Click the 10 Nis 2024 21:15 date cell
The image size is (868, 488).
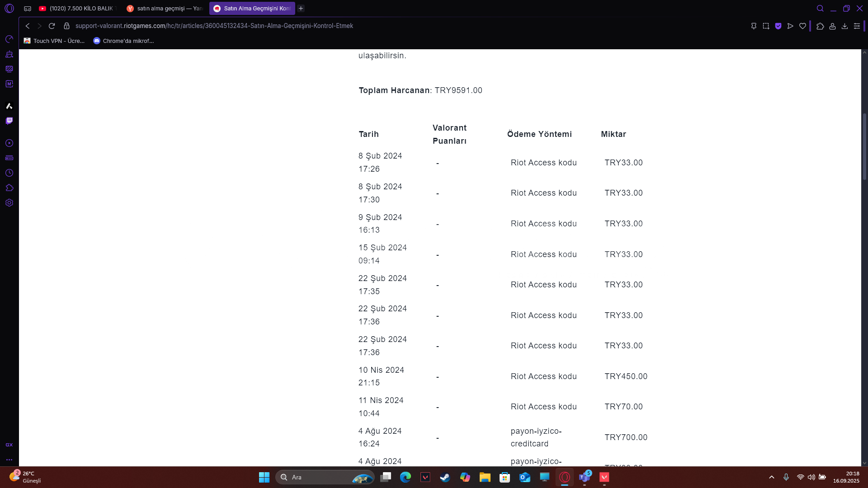381,376
